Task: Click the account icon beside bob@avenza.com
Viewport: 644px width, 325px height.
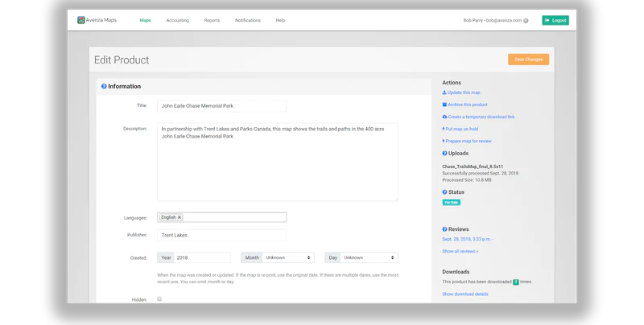Action: tap(526, 20)
